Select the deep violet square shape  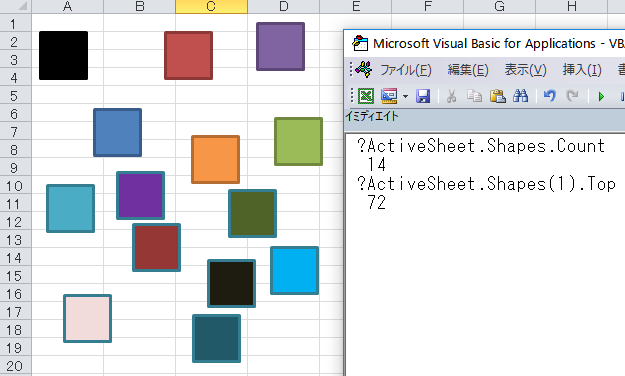(141, 195)
